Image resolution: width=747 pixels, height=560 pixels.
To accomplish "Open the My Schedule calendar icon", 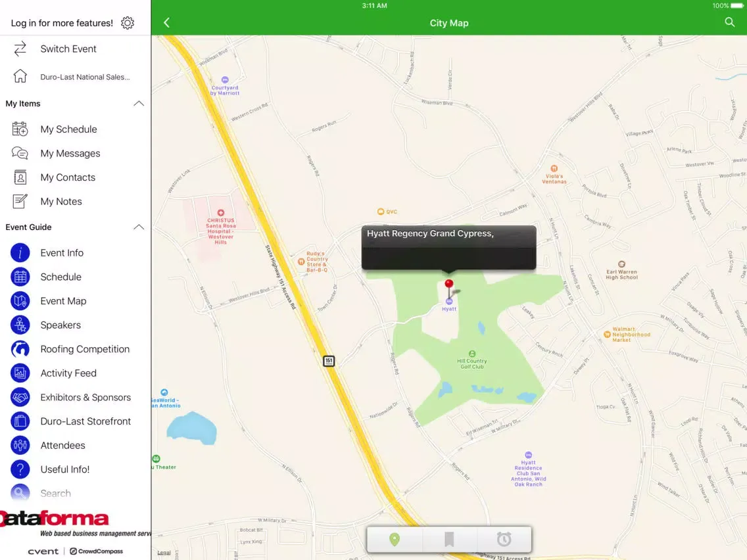I will coord(20,129).
